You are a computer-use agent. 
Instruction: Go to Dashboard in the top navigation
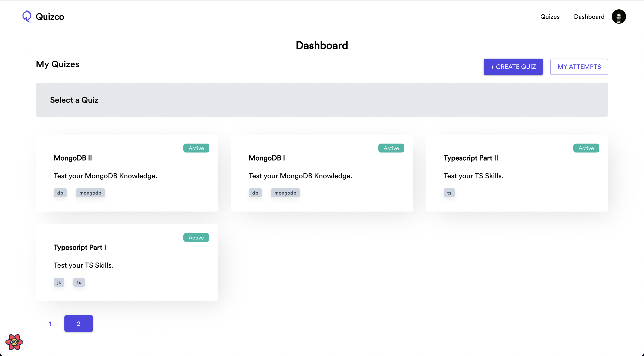[589, 17]
